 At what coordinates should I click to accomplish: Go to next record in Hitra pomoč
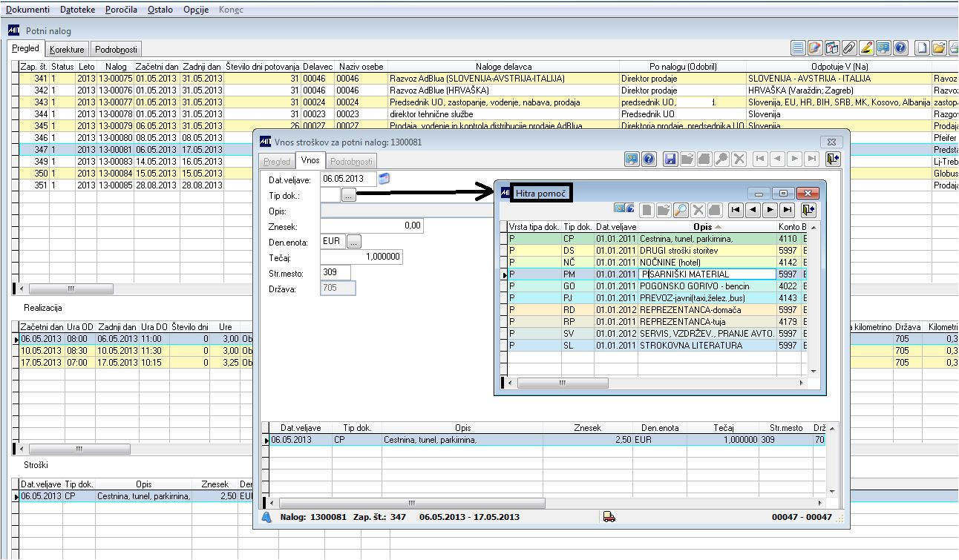coord(770,210)
